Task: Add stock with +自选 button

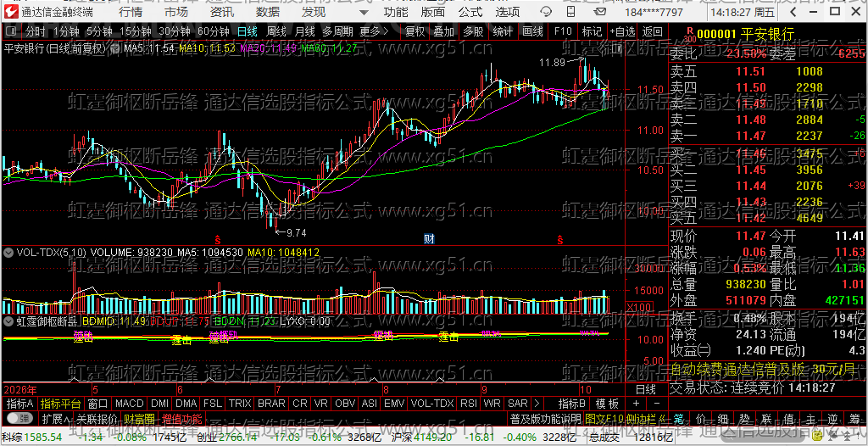Action: (x=623, y=31)
